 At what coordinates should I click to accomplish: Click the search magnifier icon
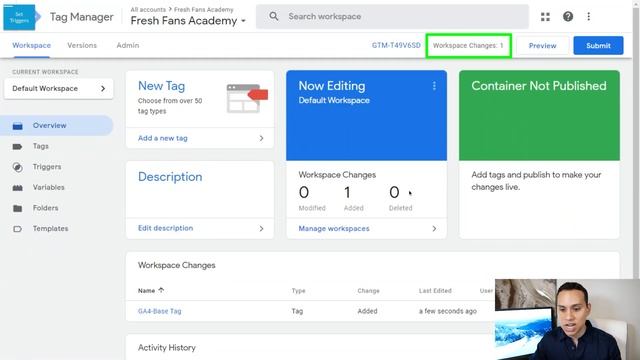pyautogui.click(x=274, y=17)
